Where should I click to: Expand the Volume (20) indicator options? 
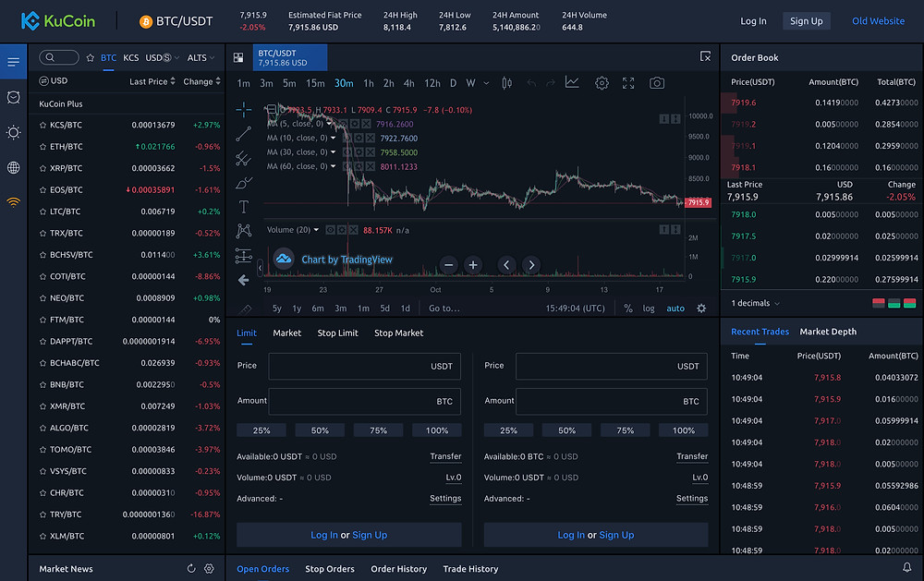pos(316,230)
